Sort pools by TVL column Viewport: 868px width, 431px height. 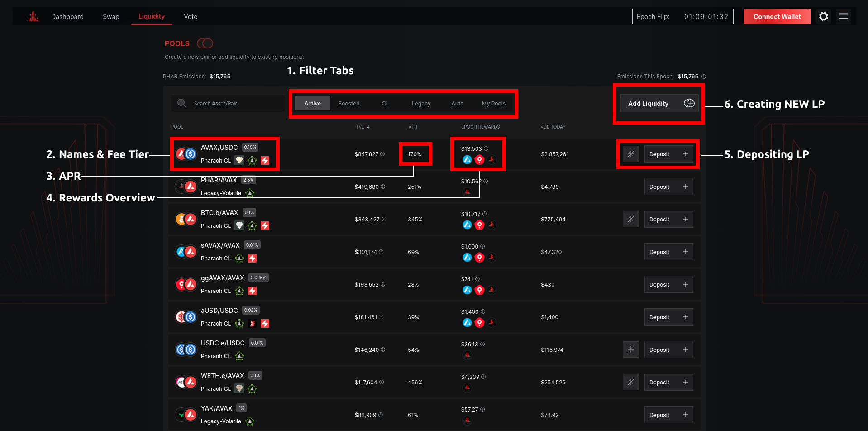362,127
